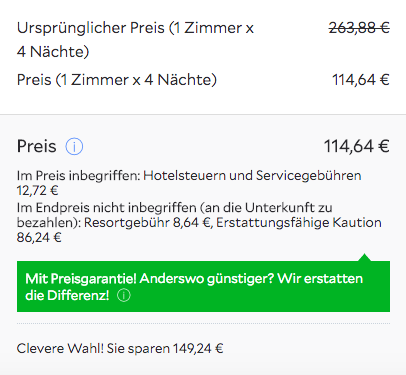This screenshot has height=375, width=406.
Task: Click the 12,72 € taxes amount
Action: pos(38,191)
